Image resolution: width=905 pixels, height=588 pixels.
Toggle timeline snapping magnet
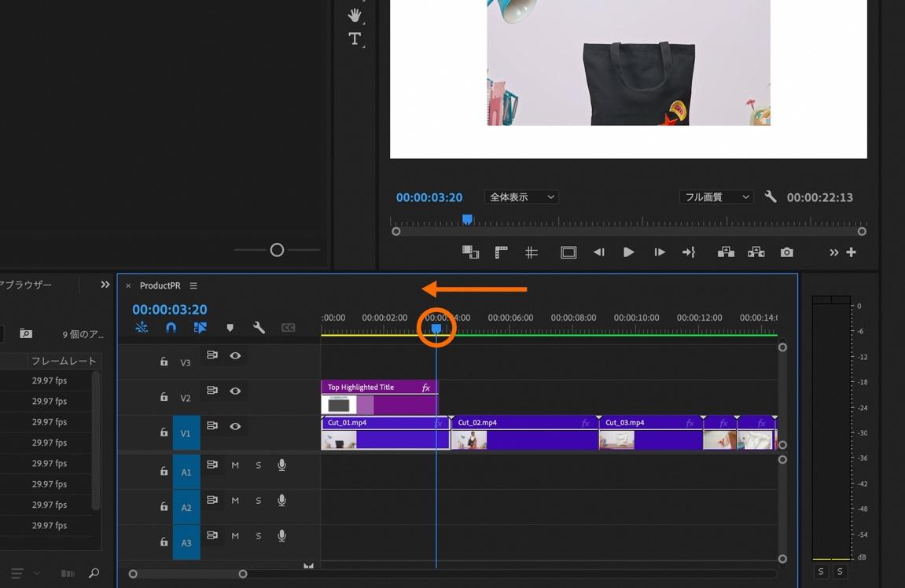click(171, 328)
